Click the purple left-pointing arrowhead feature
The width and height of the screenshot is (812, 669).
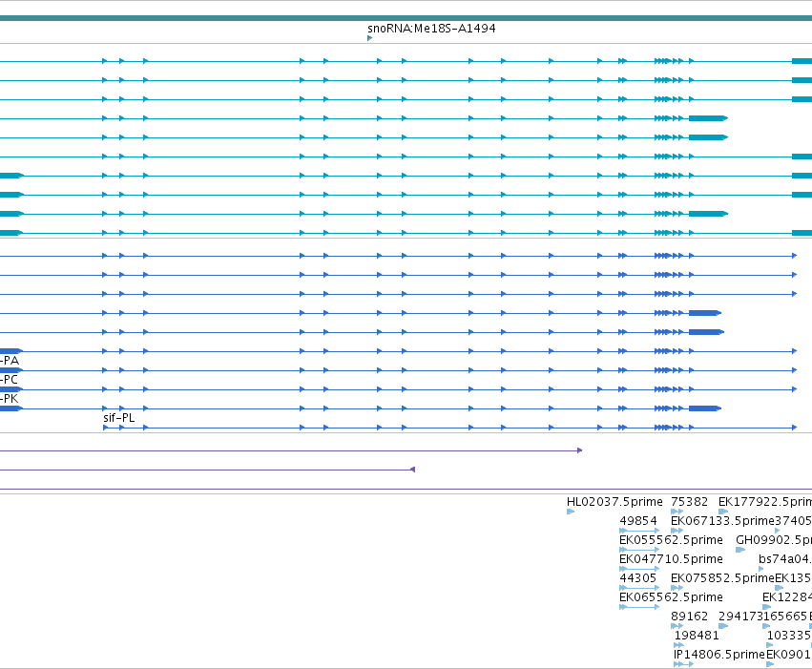(x=413, y=470)
